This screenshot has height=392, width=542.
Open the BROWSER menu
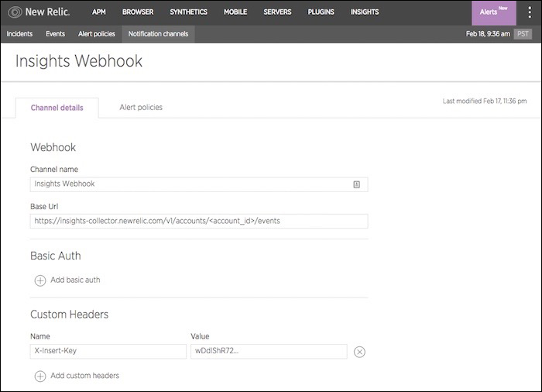pyautogui.click(x=138, y=12)
